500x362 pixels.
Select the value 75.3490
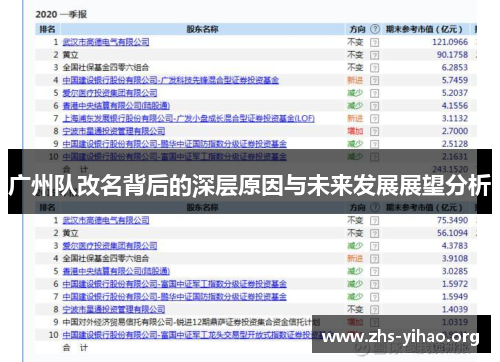[452, 220]
